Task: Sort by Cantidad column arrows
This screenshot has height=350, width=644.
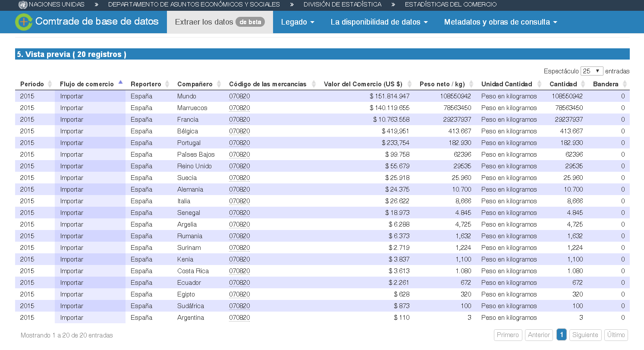Action: click(583, 84)
